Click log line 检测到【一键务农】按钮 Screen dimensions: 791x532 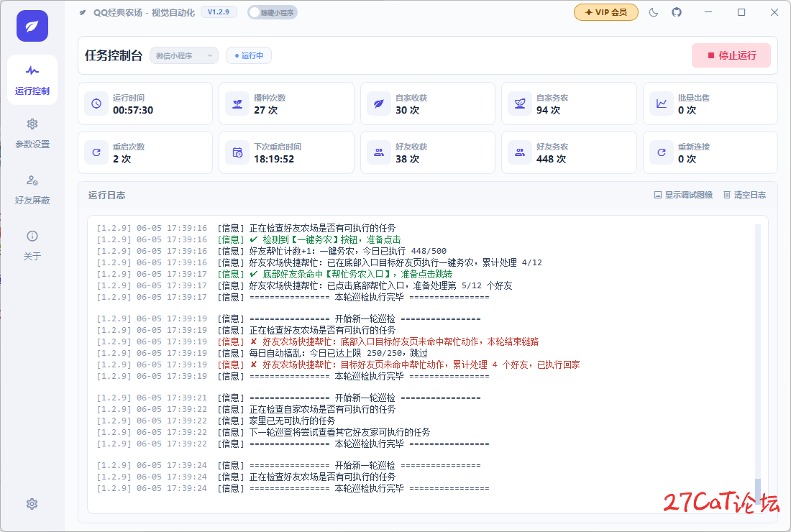(x=249, y=239)
